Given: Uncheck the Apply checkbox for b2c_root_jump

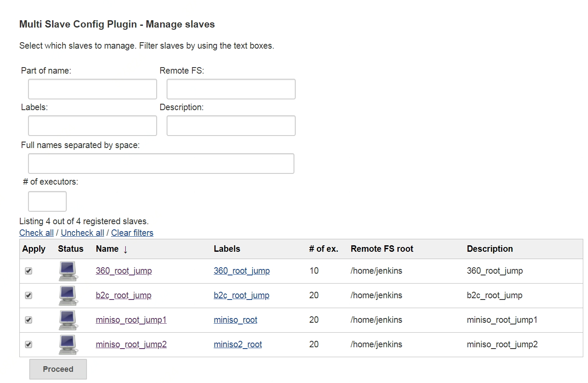Looking at the screenshot, I should point(29,296).
